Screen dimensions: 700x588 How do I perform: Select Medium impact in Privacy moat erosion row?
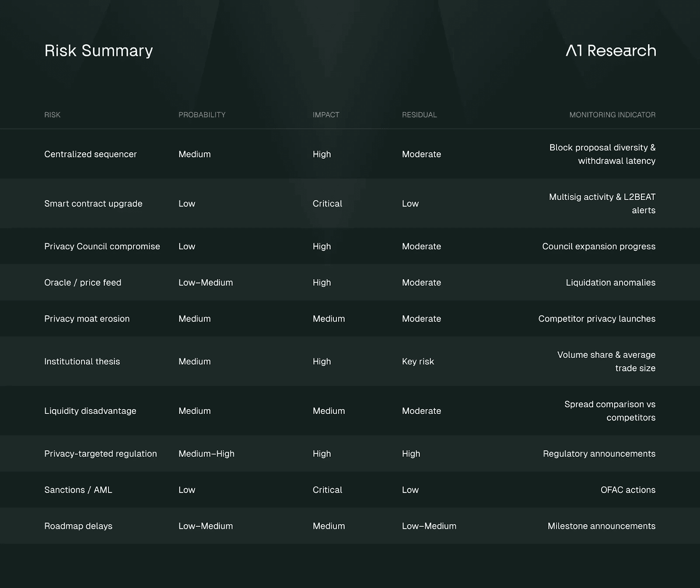click(329, 318)
